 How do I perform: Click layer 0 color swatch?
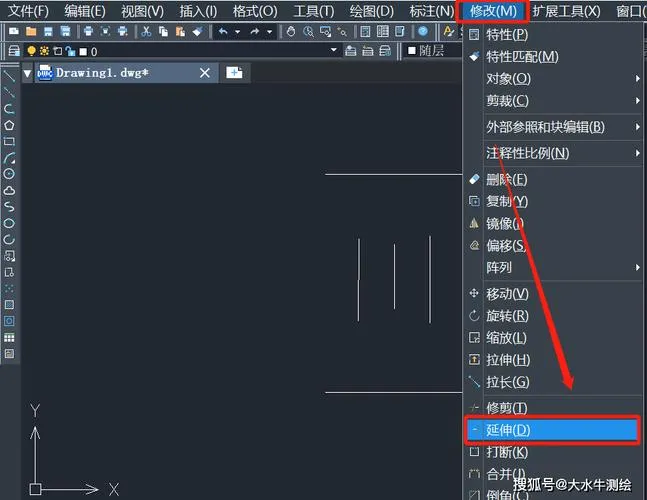click(83, 52)
